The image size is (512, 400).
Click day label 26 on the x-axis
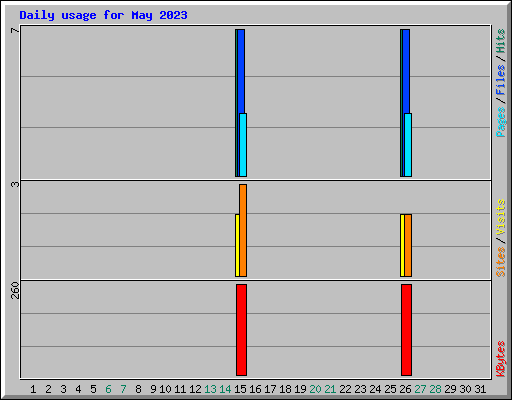[x=405, y=389]
